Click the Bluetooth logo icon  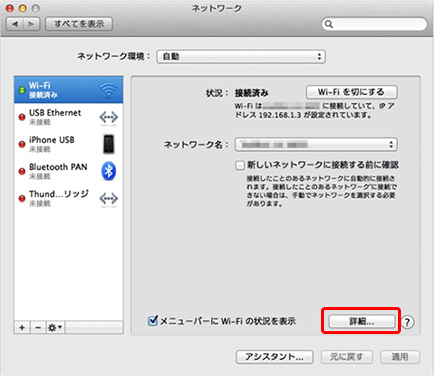click(109, 171)
